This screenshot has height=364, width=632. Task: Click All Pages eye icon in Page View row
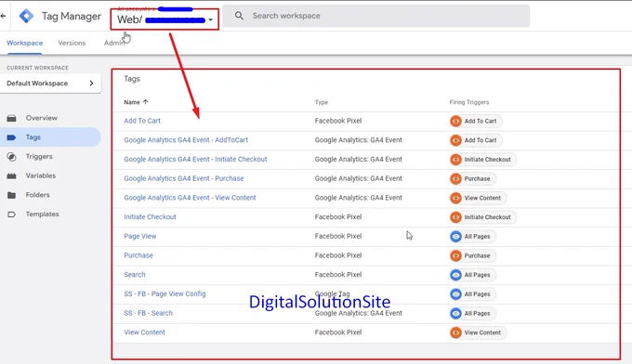[455, 237]
